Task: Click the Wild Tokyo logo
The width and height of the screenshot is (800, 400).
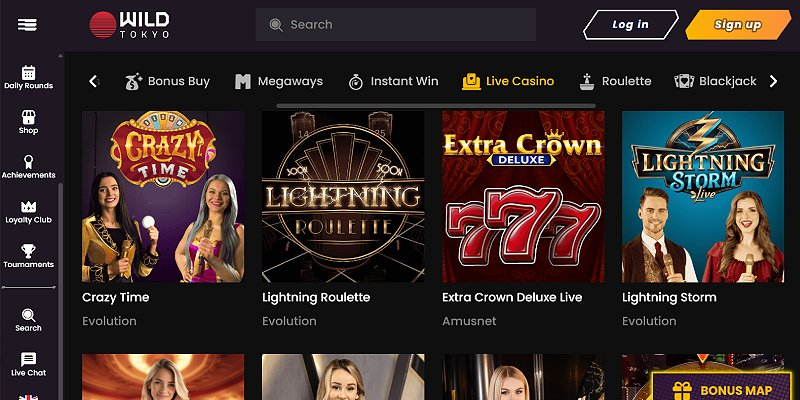Action: click(x=130, y=24)
